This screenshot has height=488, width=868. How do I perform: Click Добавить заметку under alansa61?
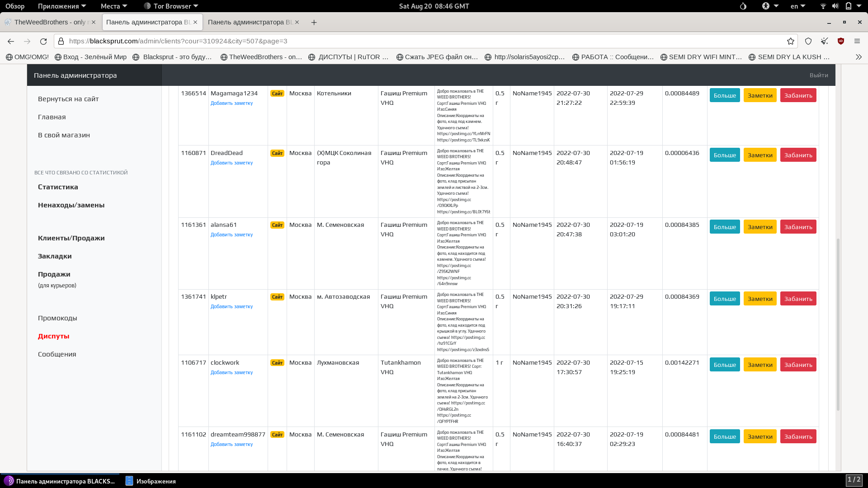(231, 235)
